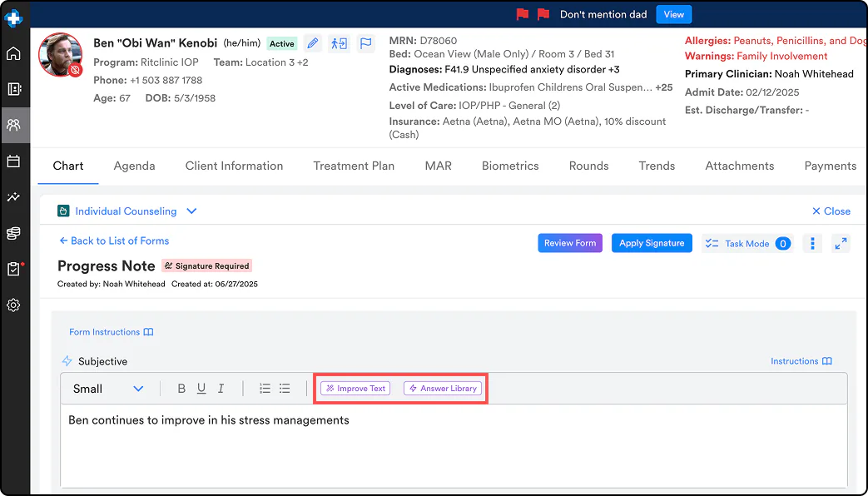This screenshot has width=868, height=496.
Task: Switch to the MAR tab
Action: (439, 166)
